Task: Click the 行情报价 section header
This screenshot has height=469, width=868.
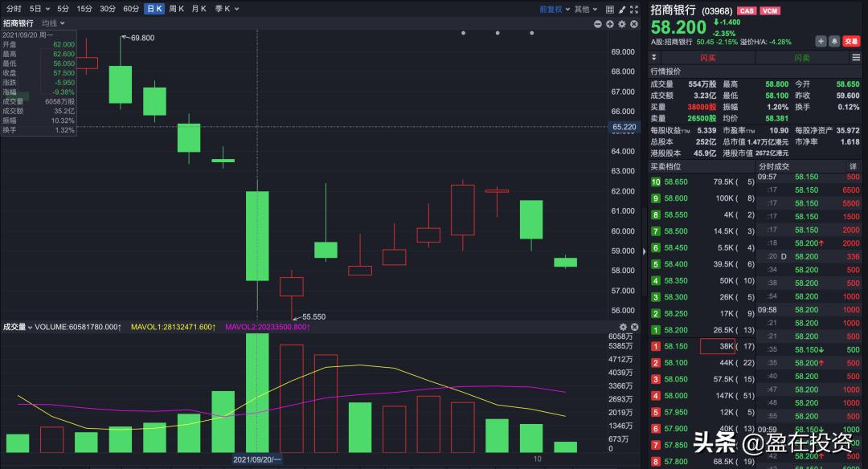Action: click(666, 71)
